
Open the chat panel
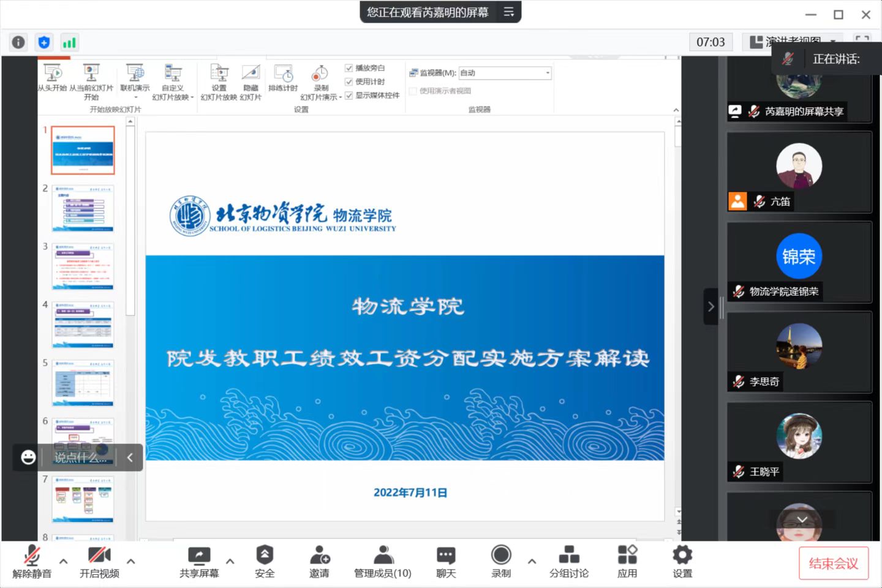pos(446,562)
